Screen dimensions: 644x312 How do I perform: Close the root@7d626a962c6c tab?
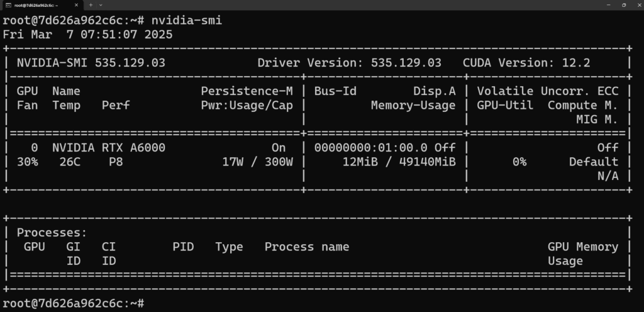pos(77,4)
